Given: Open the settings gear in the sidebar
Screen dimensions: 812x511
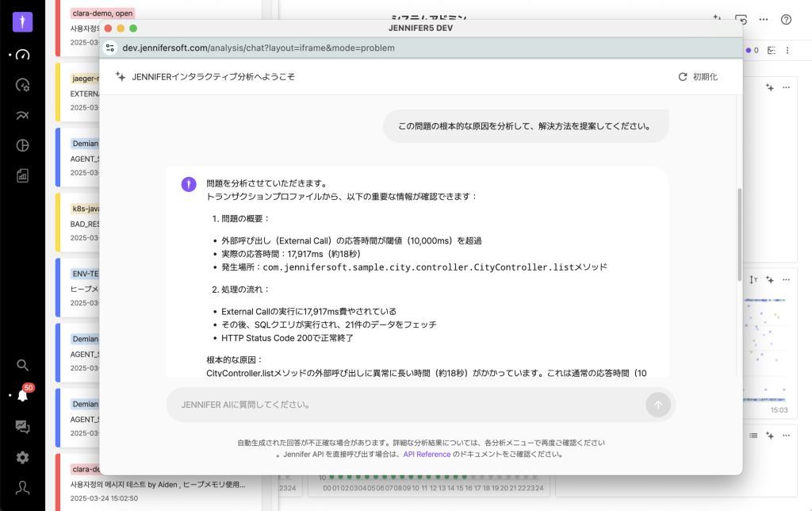Looking at the screenshot, I should pyautogui.click(x=22, y=457).
